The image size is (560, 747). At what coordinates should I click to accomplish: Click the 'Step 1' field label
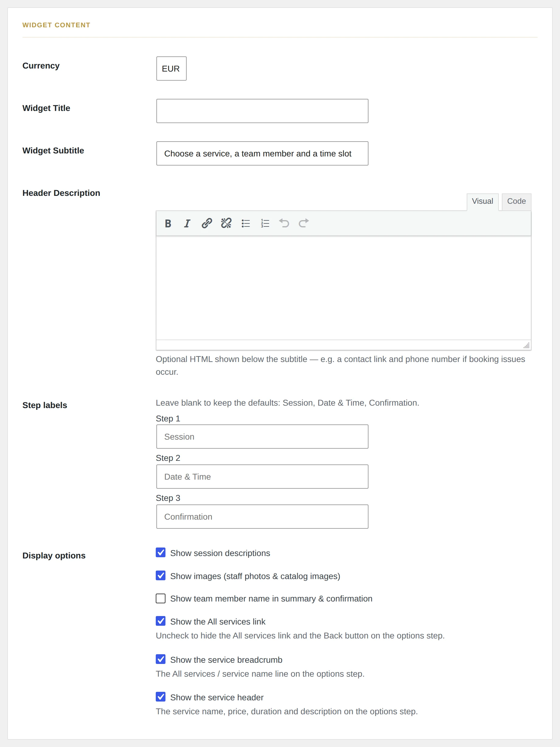point(168,419)
